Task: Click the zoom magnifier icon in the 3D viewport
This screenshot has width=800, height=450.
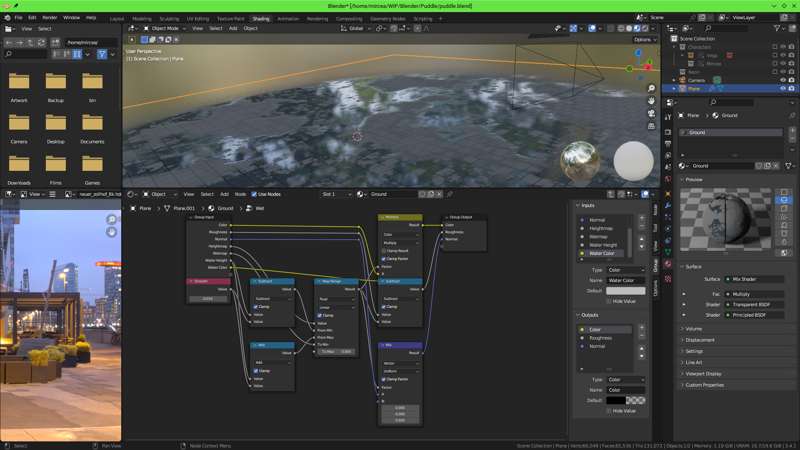Action: (x=652, y=89)
